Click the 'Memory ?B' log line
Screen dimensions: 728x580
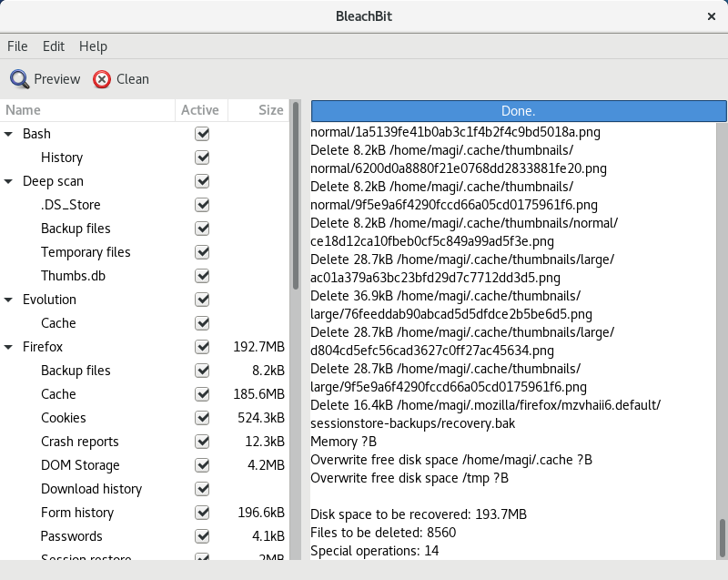(343, 442)
